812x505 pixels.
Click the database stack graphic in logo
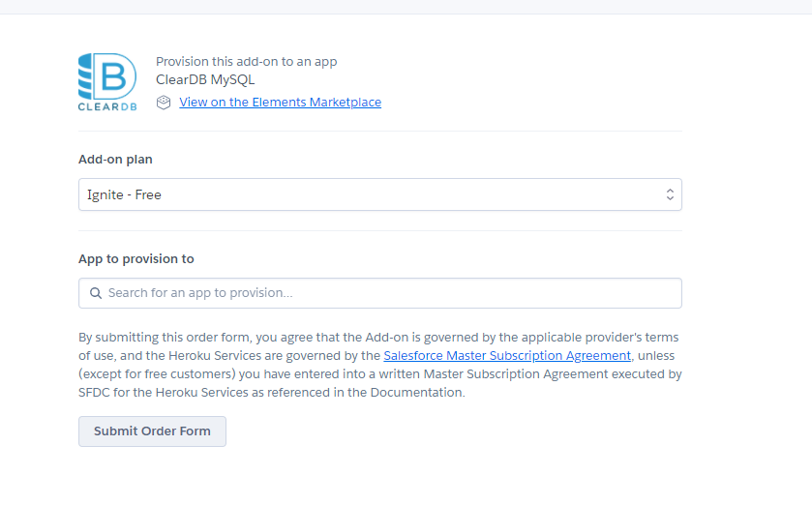click(87, 74)
